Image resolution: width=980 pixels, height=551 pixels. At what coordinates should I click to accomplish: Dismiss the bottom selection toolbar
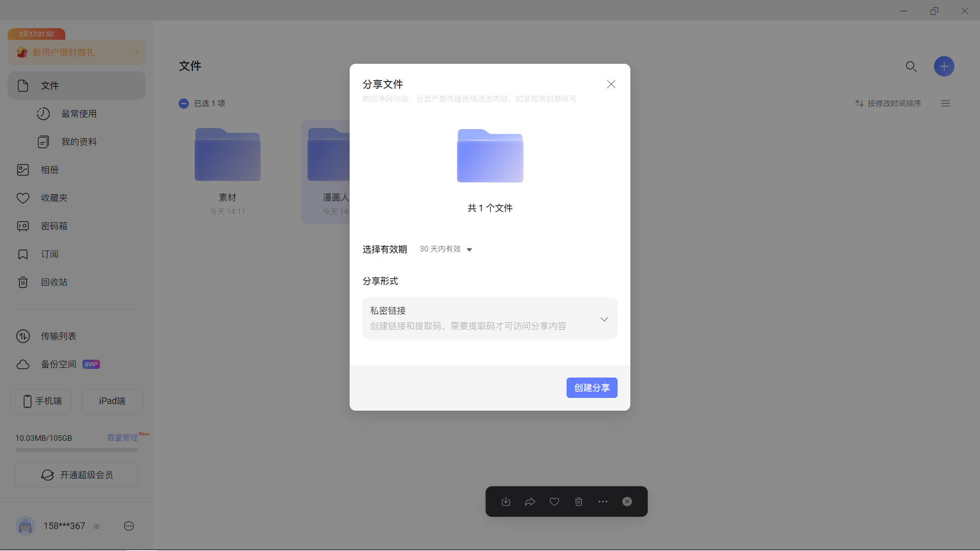click(627, 502)
